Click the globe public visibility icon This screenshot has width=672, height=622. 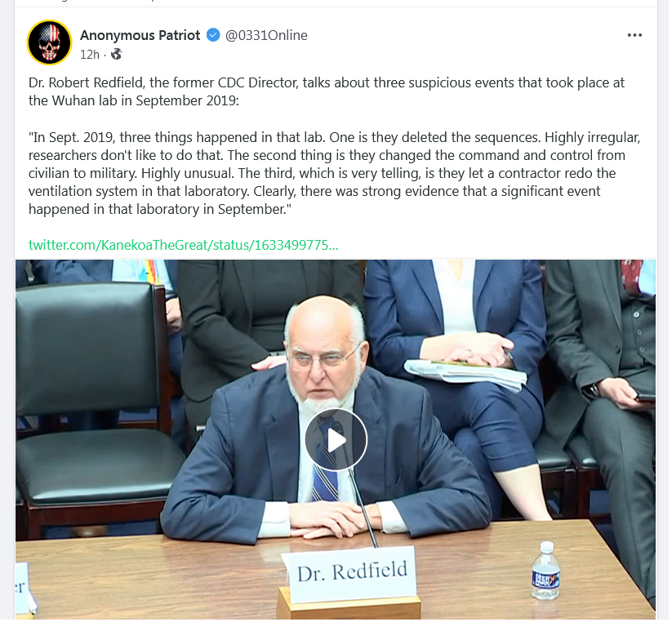click(116, 55)
